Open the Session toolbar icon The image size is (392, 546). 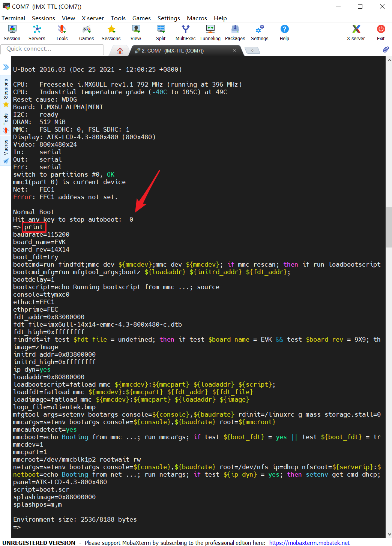[x=12, y=33]
